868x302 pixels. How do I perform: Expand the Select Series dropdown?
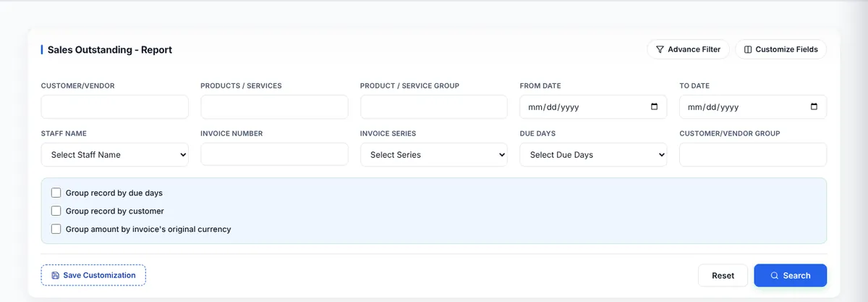(434, 154)
